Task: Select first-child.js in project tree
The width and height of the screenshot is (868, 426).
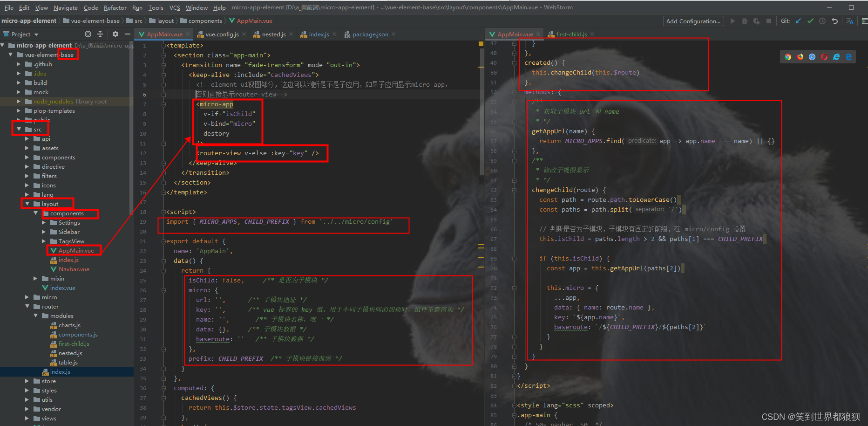Action: [x=74, y=344]
